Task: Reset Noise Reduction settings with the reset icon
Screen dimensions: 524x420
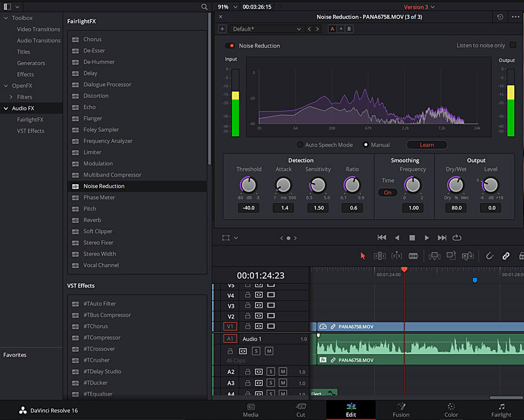Action: (500, 17)
